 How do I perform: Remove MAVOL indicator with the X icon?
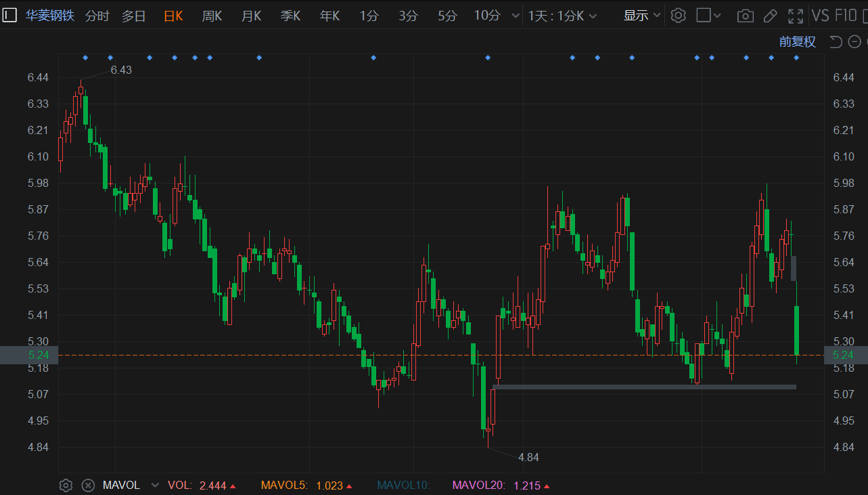(x=88, y=485)
